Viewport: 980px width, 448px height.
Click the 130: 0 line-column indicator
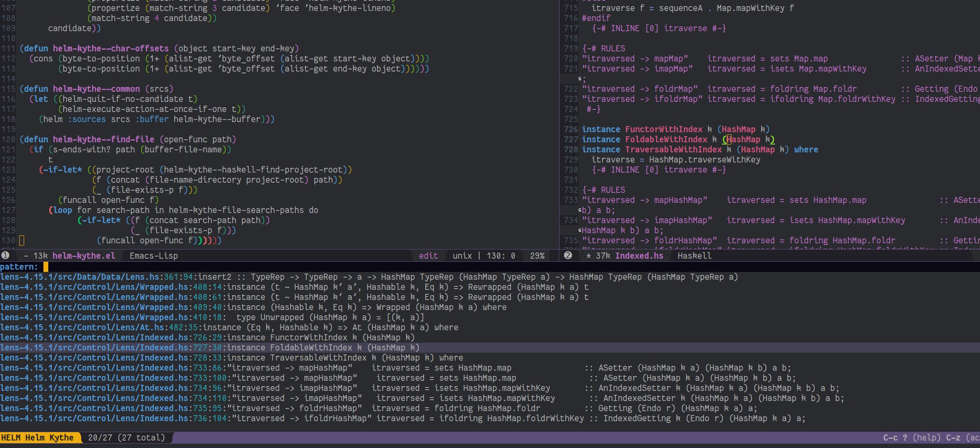point(501,256)
